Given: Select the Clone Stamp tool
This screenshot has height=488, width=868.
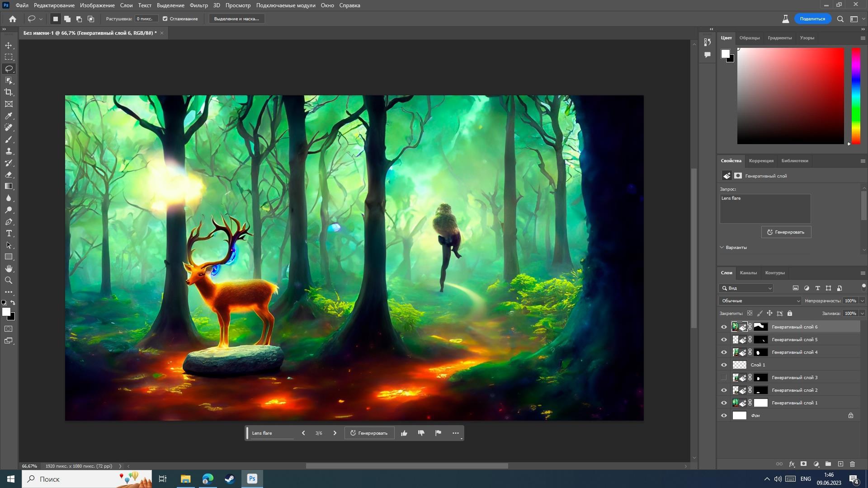Looking at the screenshot, I should (9, 151).
